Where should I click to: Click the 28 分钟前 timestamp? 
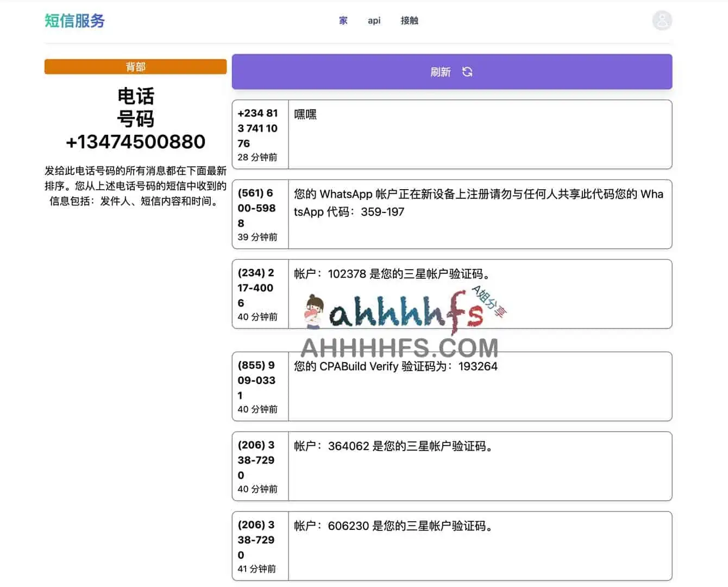point(258,158)
